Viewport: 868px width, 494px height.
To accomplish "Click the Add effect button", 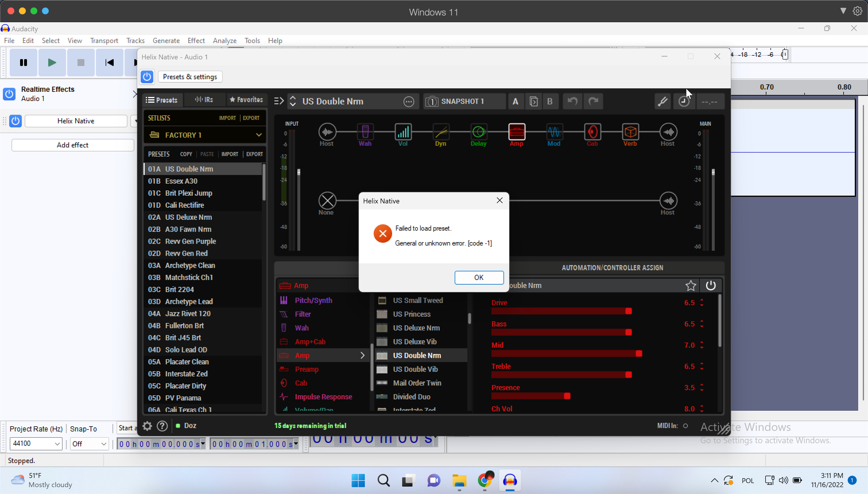I will click(x=72, y=145).
